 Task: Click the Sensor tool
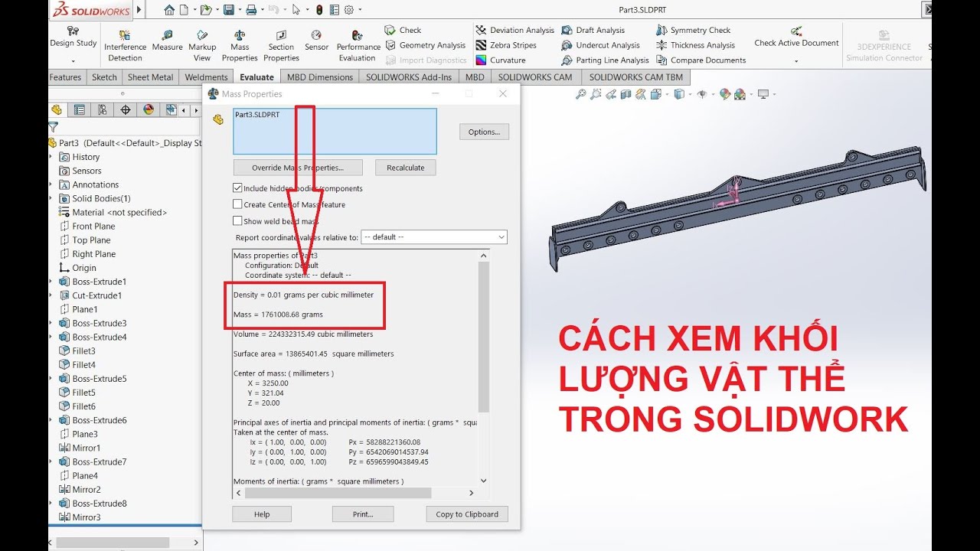point(316,41)
